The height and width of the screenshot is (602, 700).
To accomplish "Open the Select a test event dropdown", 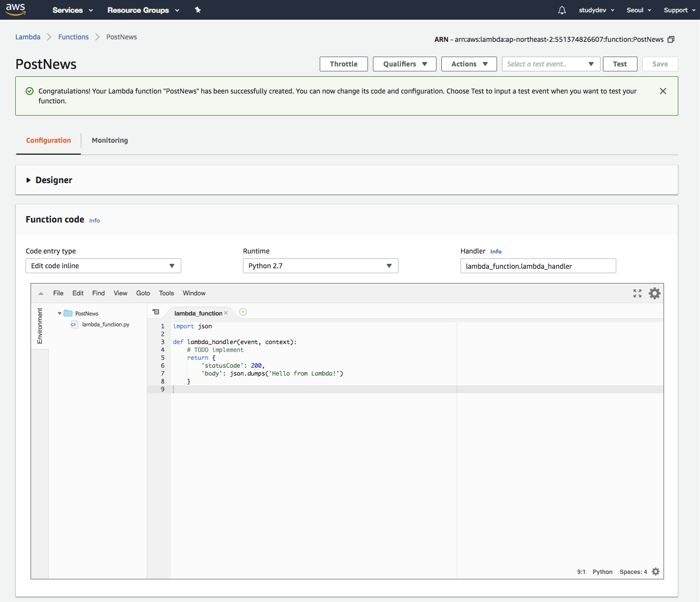I will click(x=551, y=64).
